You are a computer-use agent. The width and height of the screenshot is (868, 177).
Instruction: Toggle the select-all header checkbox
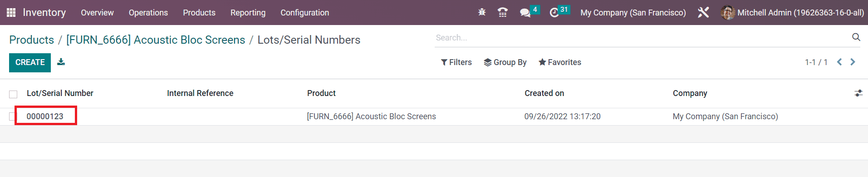[x=13, y=94]
